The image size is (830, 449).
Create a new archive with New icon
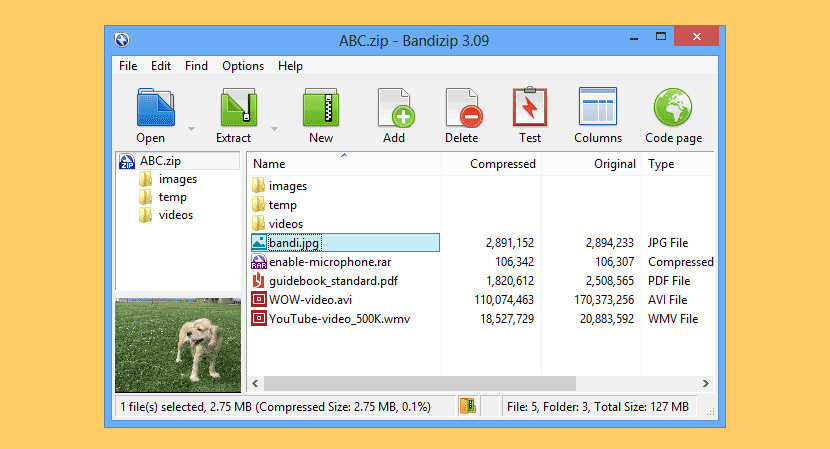[321, 108]
